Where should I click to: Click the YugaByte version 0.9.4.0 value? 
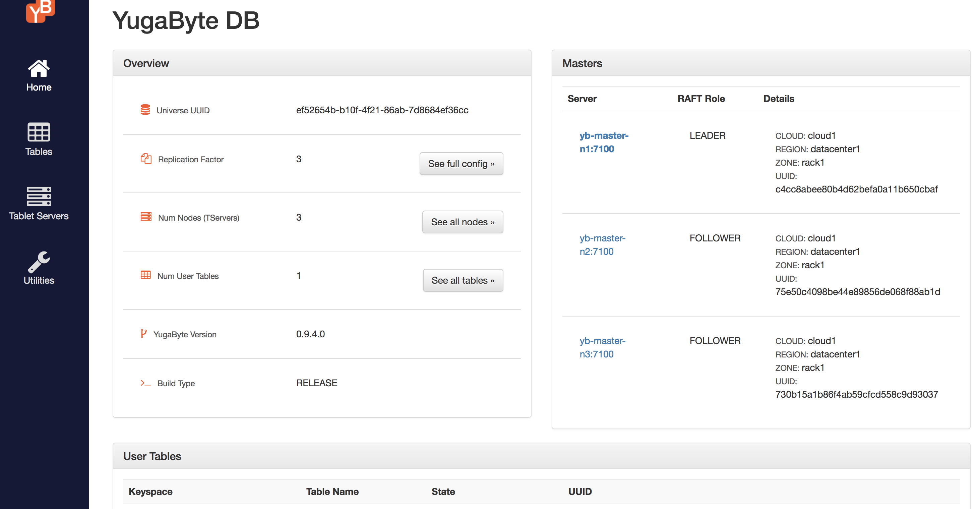coord(310,334)
